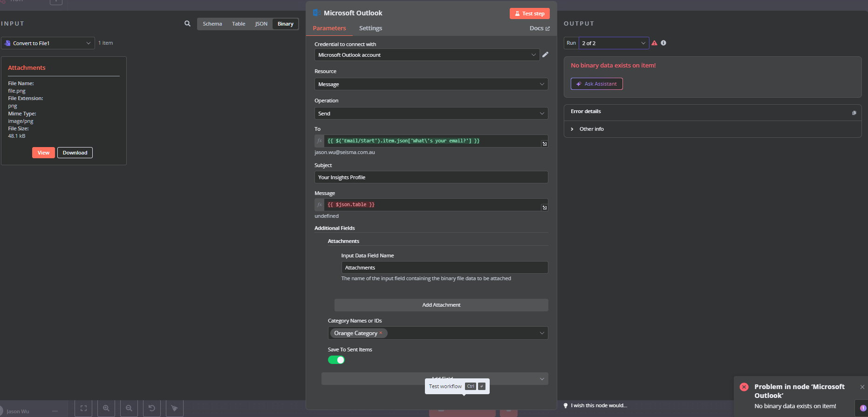Switch to the JSON view tab
The image size is (868, 417).
261,24
